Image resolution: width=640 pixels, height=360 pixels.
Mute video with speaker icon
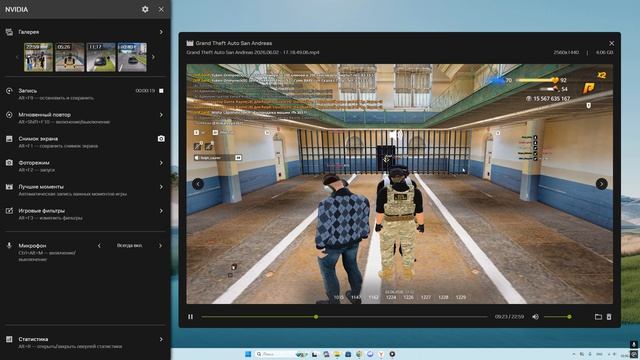tap(536, 317)
